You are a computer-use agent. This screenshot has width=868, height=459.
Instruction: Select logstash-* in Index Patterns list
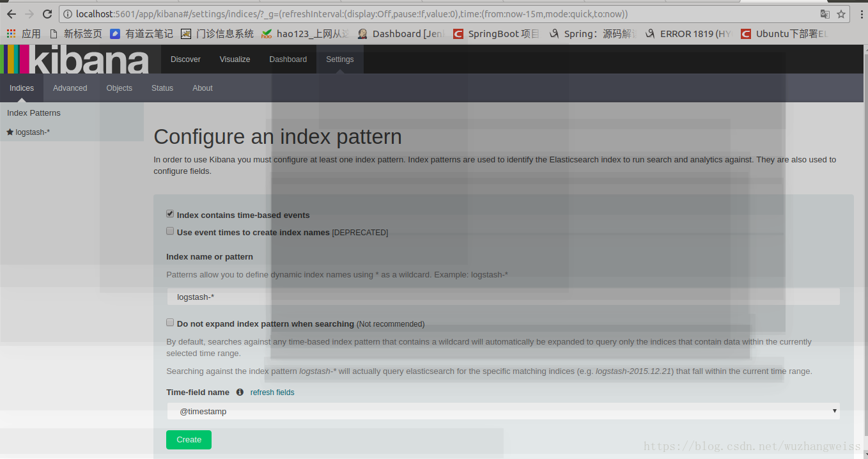coord(33,132)
